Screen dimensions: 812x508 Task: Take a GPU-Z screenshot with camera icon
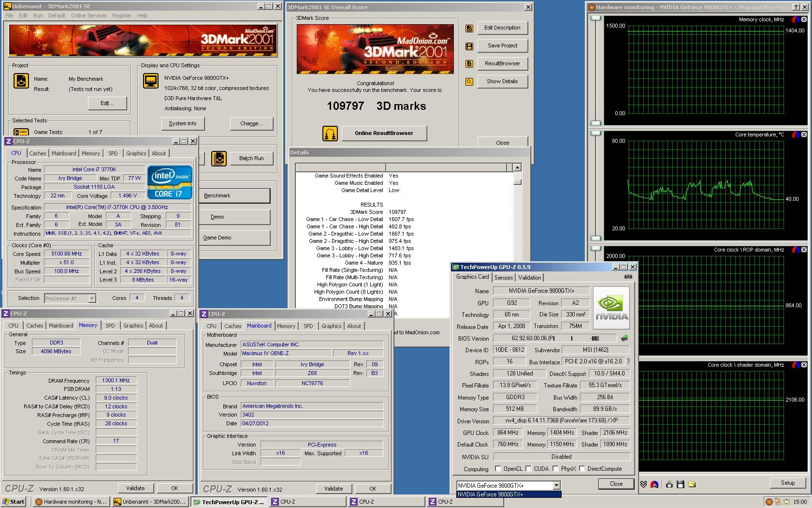pos(628,277)
